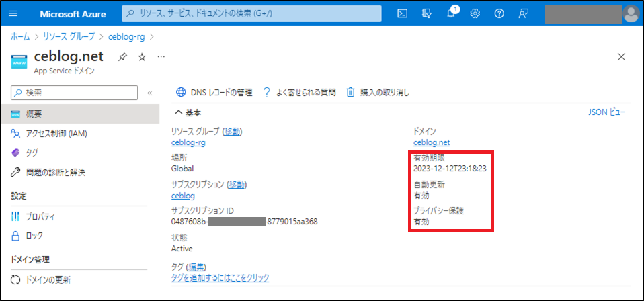644x301 pixels.
Task: Go to ceblog-rg breadcrumb
Action: pyautogui.click(x=126, y=36)
